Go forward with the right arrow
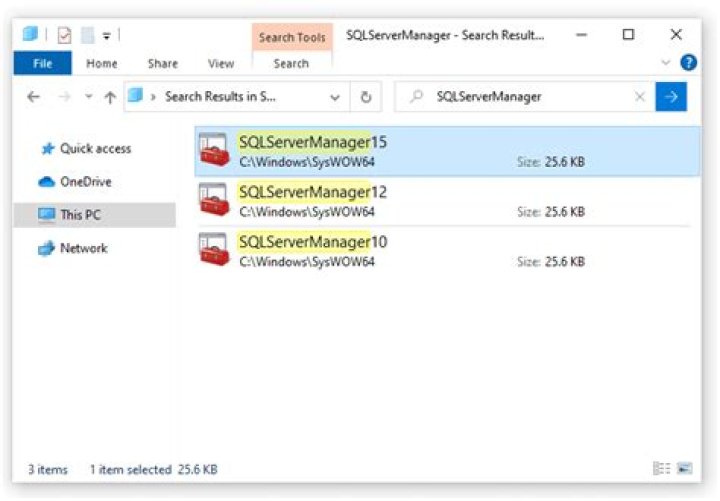Image resolution: width=720 pixels, height=501 pixels. [x=64, y=97]
